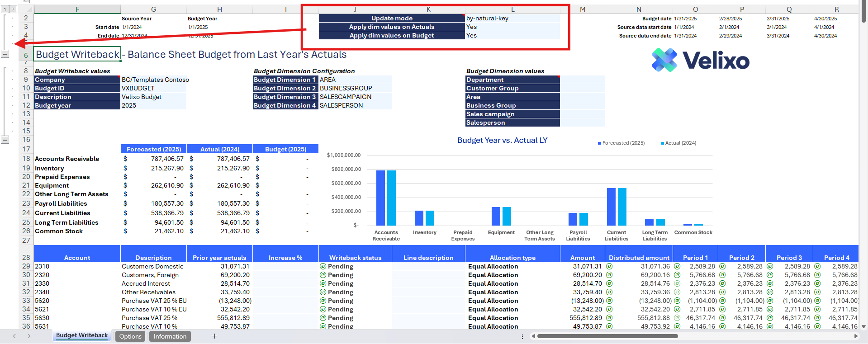Select the column G header
The height and width of the screenshot is (344, 868).
pos(153,9)
